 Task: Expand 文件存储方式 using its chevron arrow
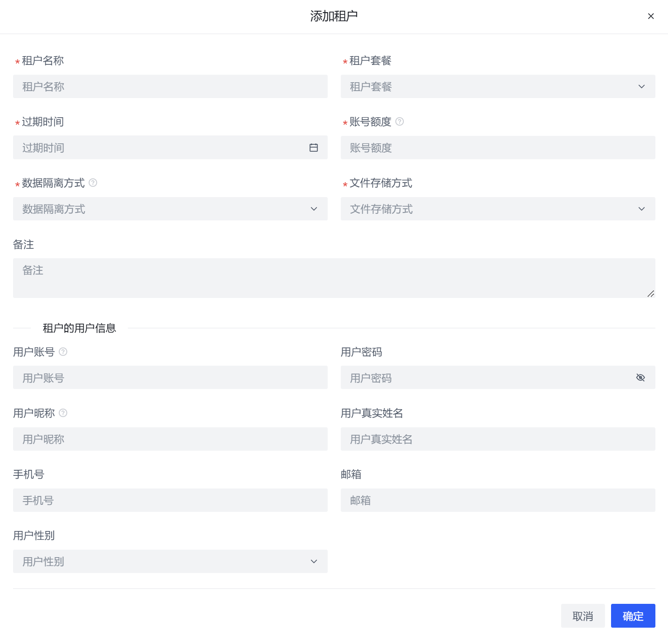click(x=641, y=209)
